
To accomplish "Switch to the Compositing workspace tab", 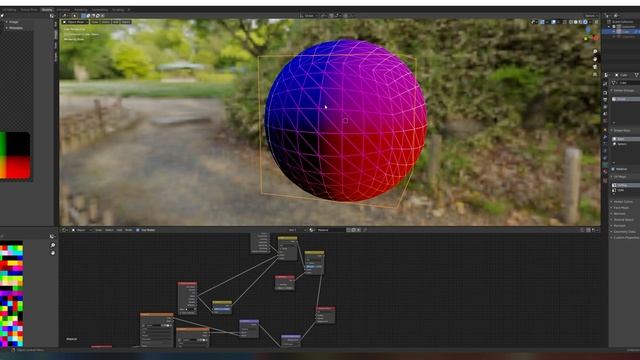I will [100, 9].
